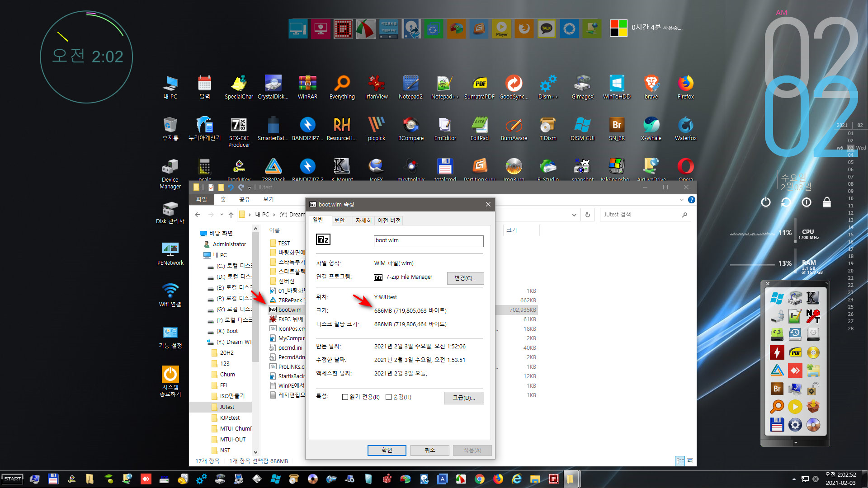The height and width of the screenshot is (488, 868).
Task: Open the 보기 ribbon tab in Explorer
Action: pyautogui.click(x=269, y=199)
